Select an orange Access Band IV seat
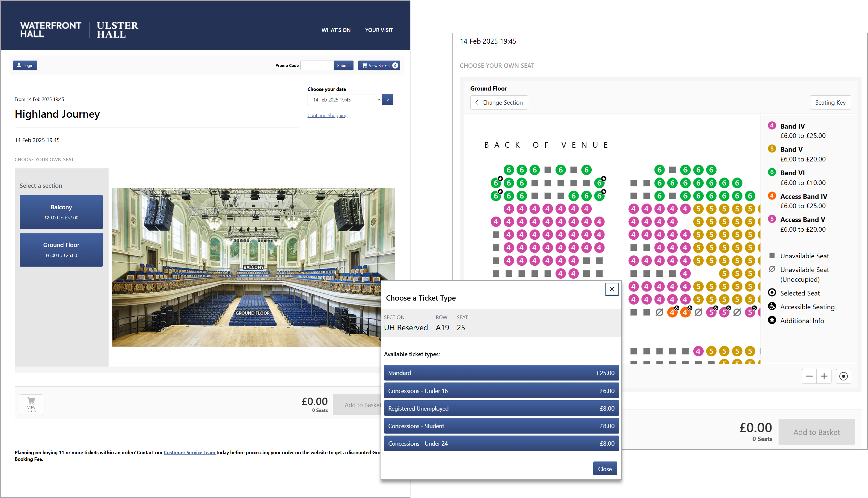Image resolution: width=868 pixels, height=498 pixels. point(672,312)
